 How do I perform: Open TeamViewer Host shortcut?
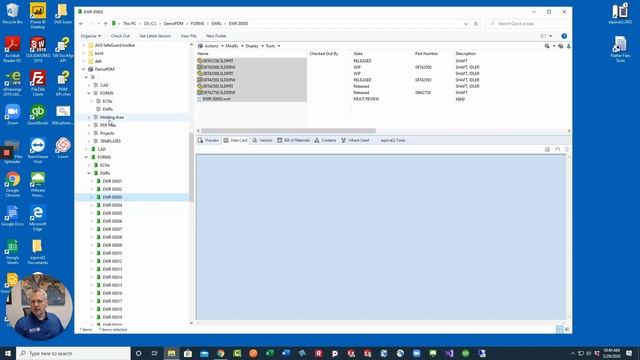(38, 150)
